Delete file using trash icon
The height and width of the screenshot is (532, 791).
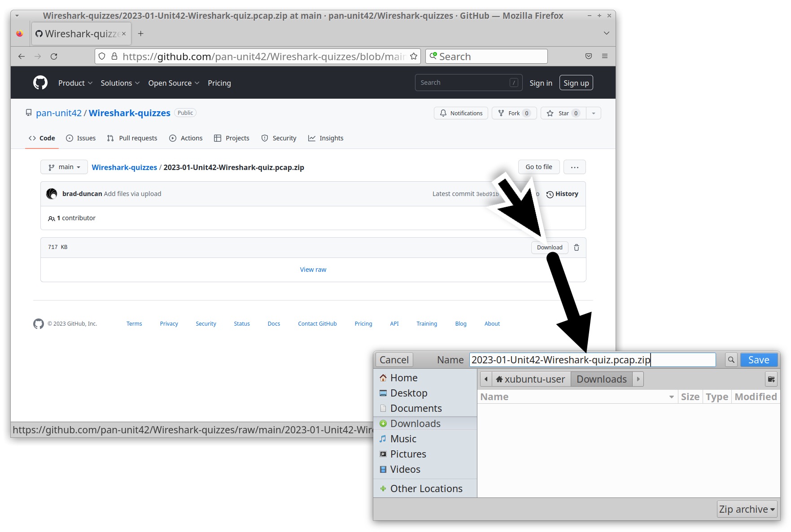click(x=577, y=248)
